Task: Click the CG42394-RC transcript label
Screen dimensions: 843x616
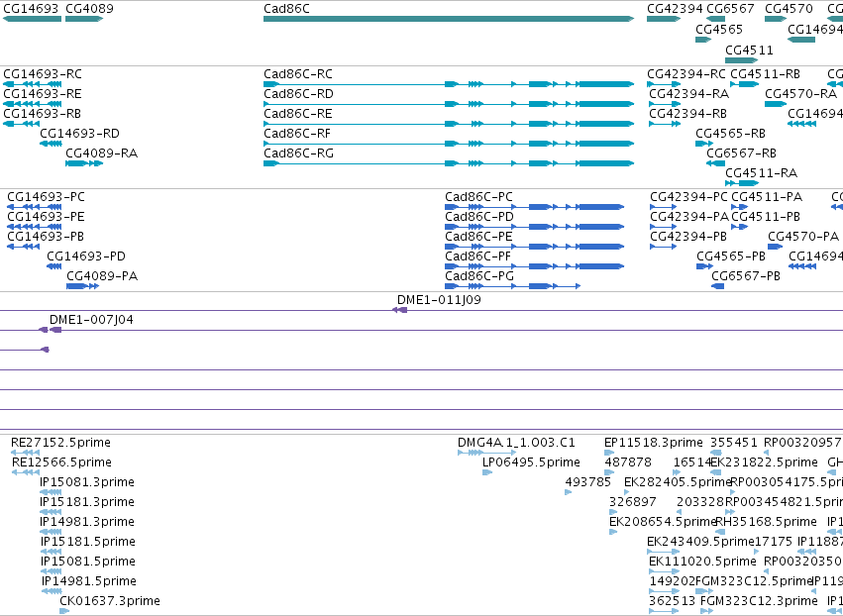Action: [x=686, y=73]
